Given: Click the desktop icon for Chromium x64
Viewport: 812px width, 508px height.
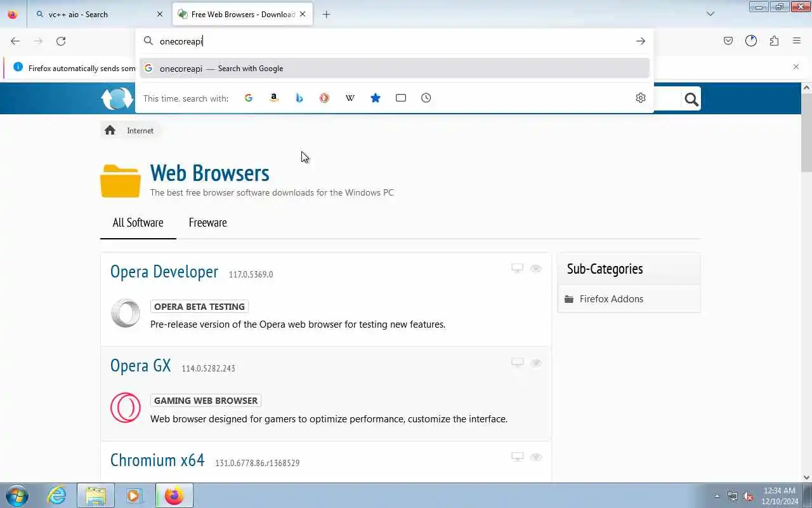Looking at the screenshot, I should [x=518, y=457].
